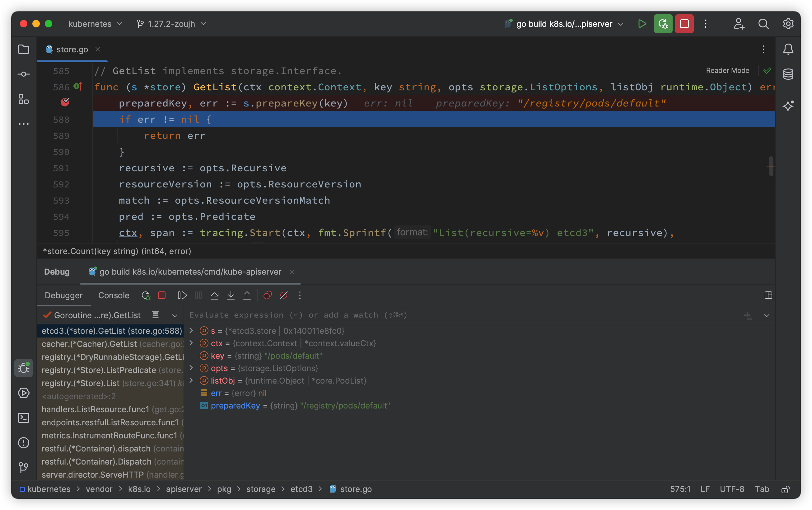
Task: Close the store.go editor tab
Action: click(x=98, y=49)
